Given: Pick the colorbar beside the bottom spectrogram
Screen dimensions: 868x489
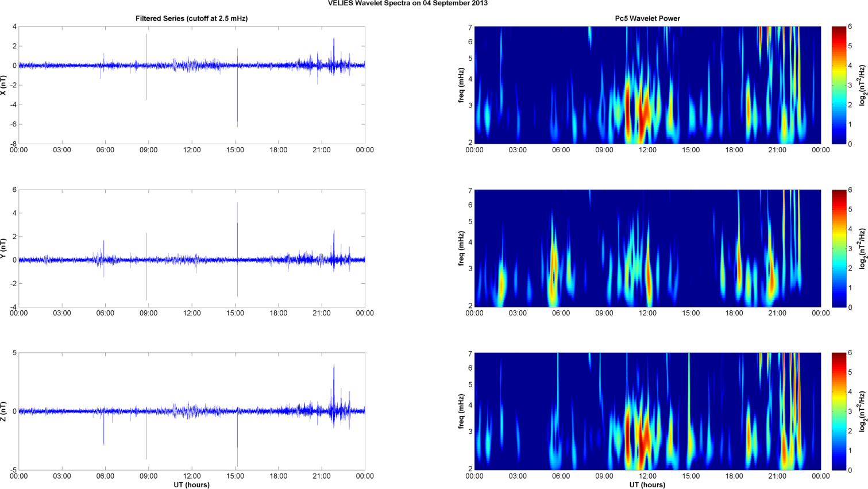Looking at the screenshot, I should click(838, 411).
